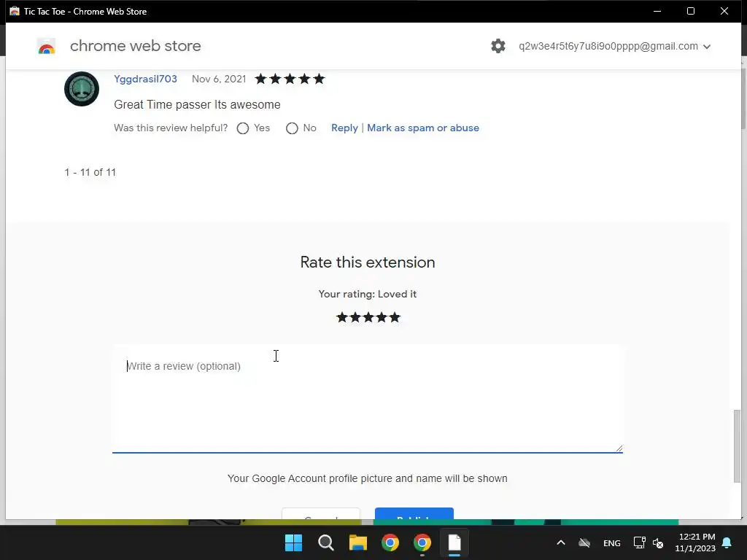Open the second Chrome taskbar icon
The height and width of the screenshot is (560, 747).
point(422,542)
